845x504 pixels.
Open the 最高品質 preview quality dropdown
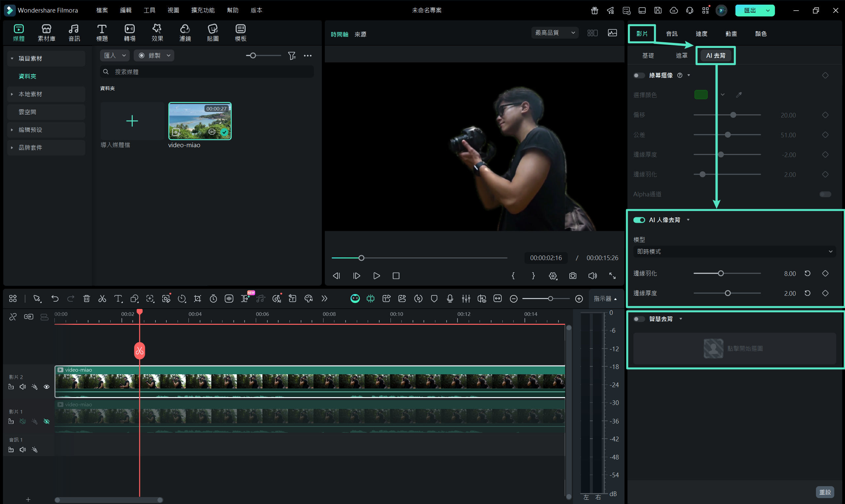555,33
